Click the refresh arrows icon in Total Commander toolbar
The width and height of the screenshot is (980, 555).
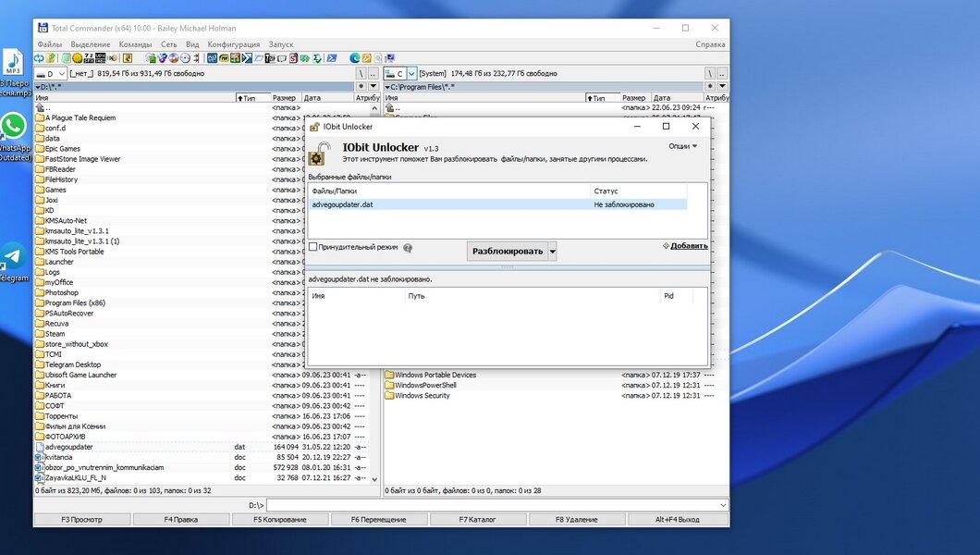click(39, 58)
